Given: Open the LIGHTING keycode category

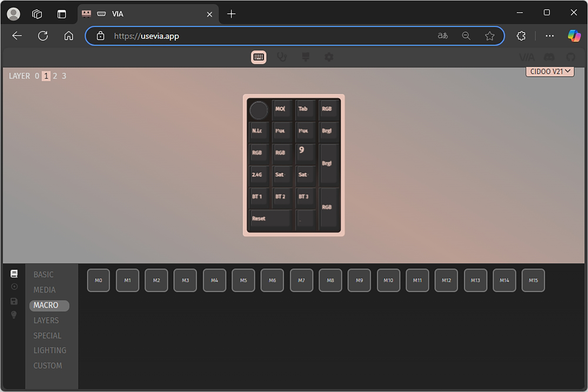Looking at the screenshot, I should [50, 350].
